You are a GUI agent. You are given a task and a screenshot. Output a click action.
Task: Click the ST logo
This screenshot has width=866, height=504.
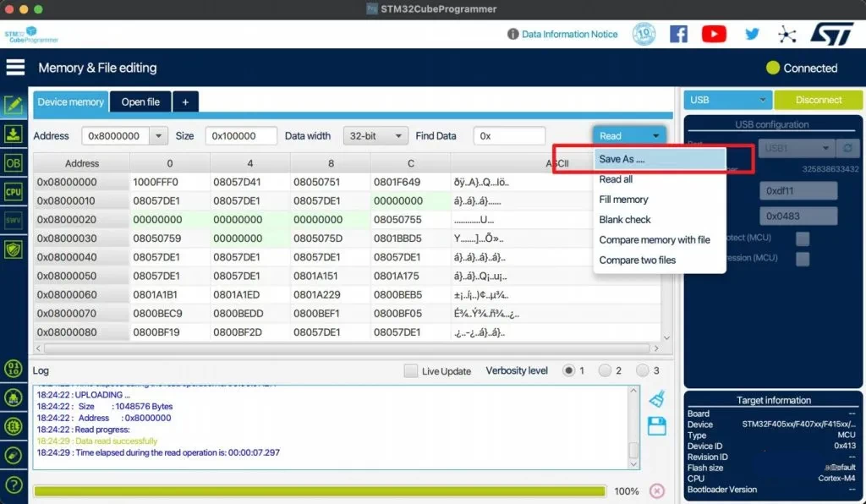coord(832,34)
